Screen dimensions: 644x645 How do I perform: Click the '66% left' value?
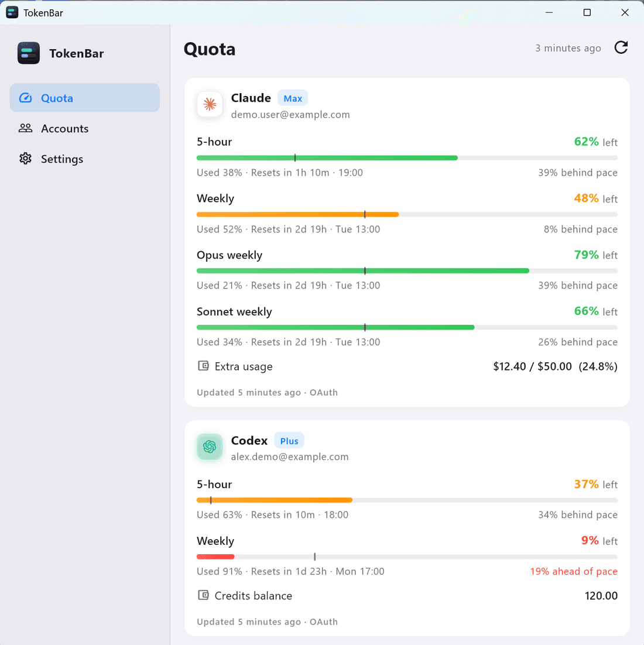[595, 311]
